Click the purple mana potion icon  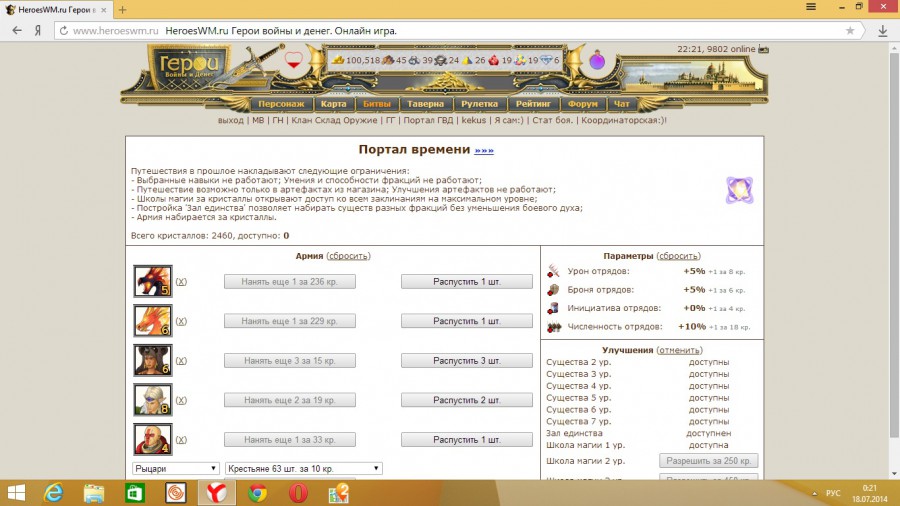click(597, 60)
